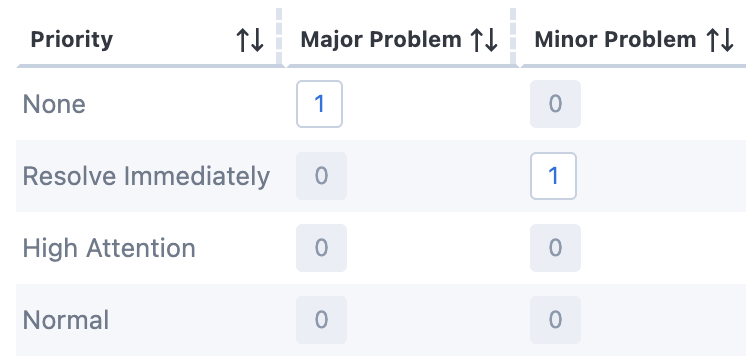Image resolution: width=746 pixels, height=364 pixels.
Task: Select the Major Problem header label
Action: pyautogui.click(x=381, y=39)
